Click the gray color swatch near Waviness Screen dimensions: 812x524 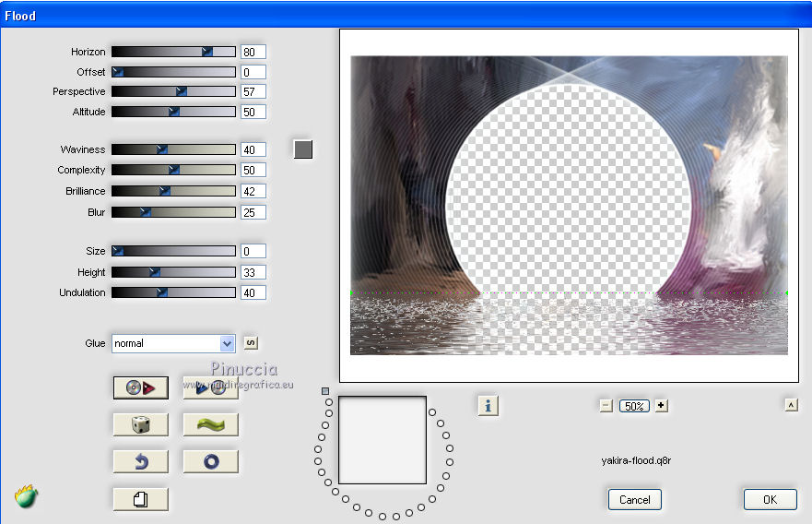pos(303,149)
